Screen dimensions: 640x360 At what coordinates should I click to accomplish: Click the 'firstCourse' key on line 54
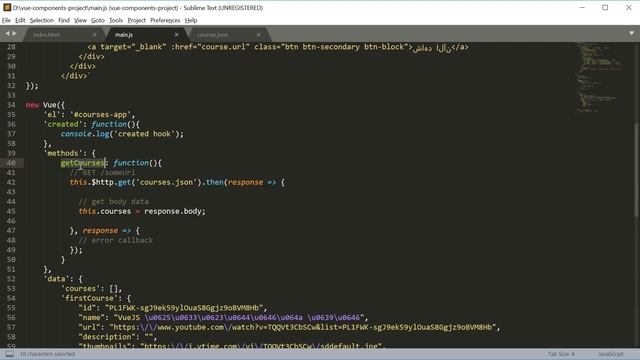(89, 298)
